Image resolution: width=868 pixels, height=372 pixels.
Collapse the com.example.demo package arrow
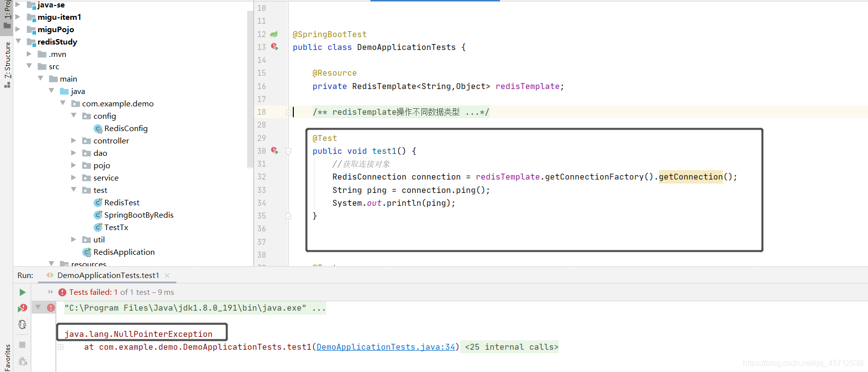(x=63, y=103)
